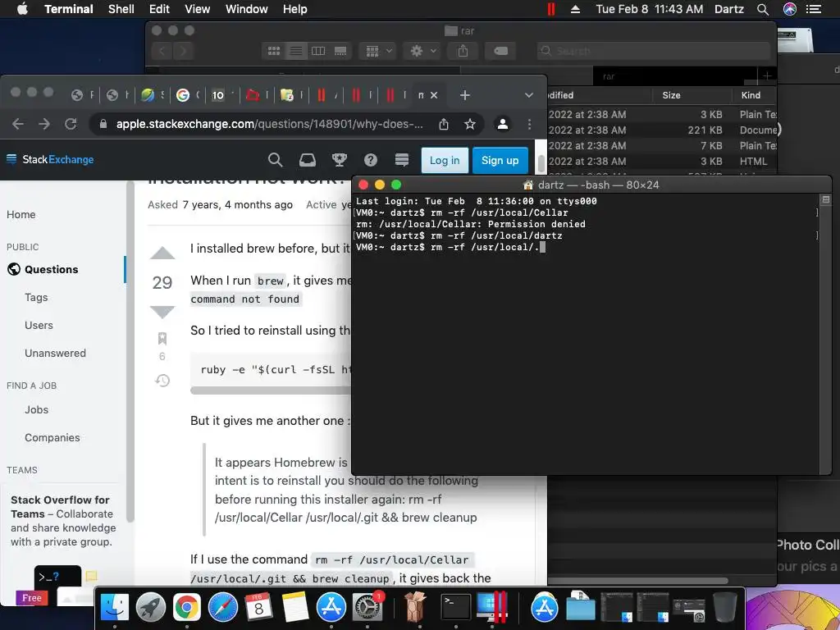Switch Finder to list view

tap(295, 51)
